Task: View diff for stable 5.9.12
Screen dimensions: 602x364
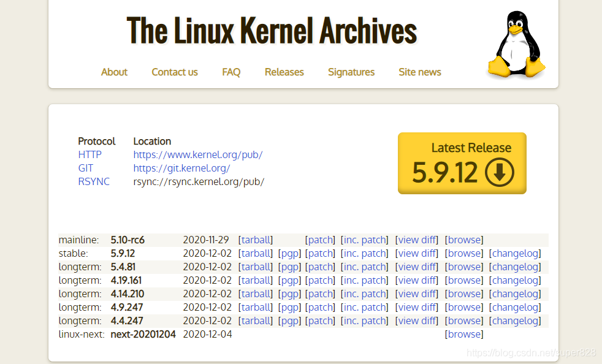Action: click(417, 254)
